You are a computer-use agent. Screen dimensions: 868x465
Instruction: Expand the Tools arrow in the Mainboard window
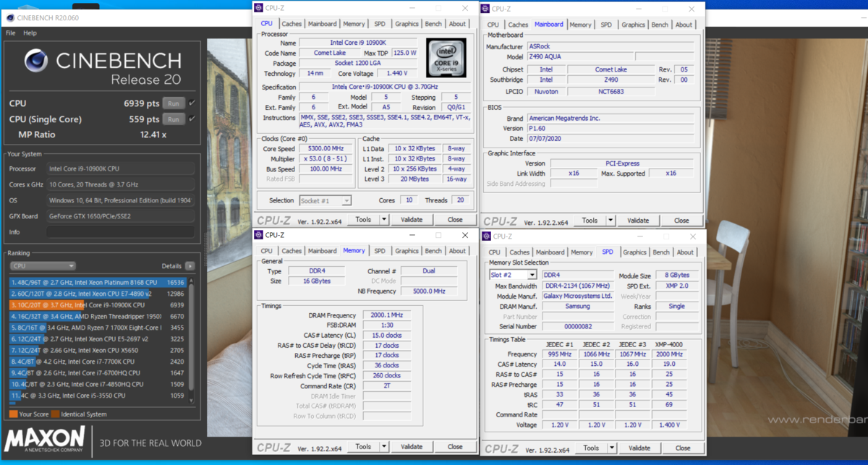[x=610, y=221]
